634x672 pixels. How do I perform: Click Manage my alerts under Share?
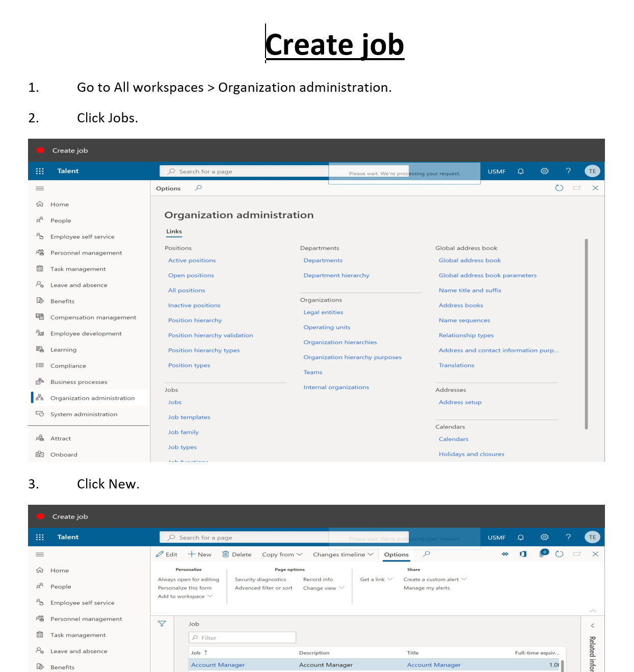pos(427,587)
